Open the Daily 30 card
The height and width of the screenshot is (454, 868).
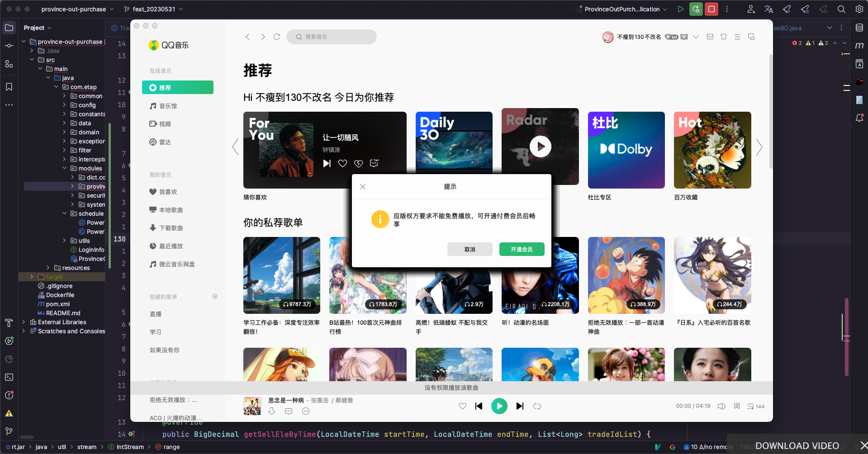pos(454,142)
